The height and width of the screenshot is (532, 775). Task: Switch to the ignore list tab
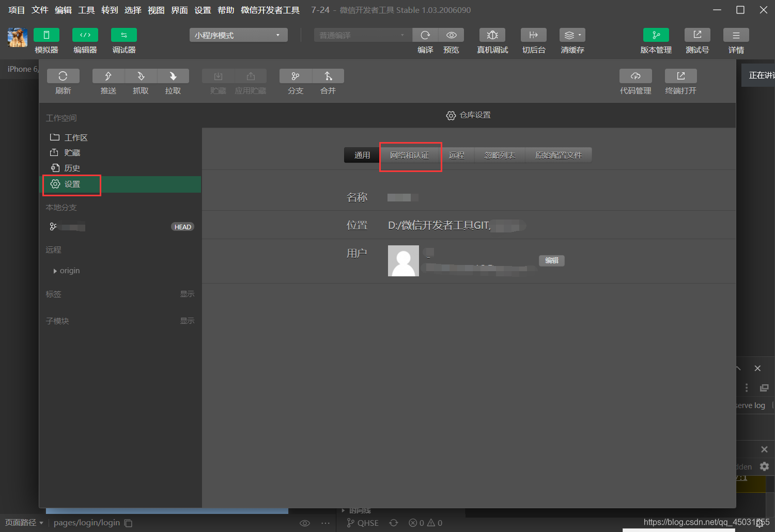[500, 155]
